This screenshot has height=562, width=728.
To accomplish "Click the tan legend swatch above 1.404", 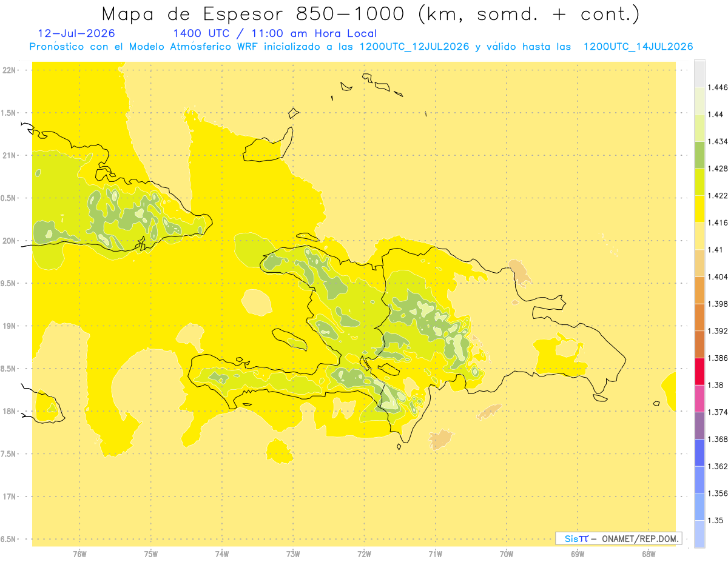I will tap(699, 263).
